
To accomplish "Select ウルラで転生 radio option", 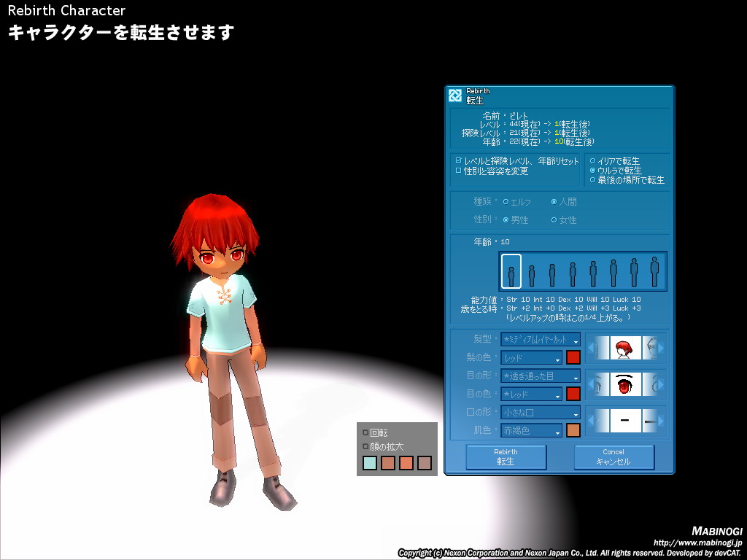I will coord(592,171).
